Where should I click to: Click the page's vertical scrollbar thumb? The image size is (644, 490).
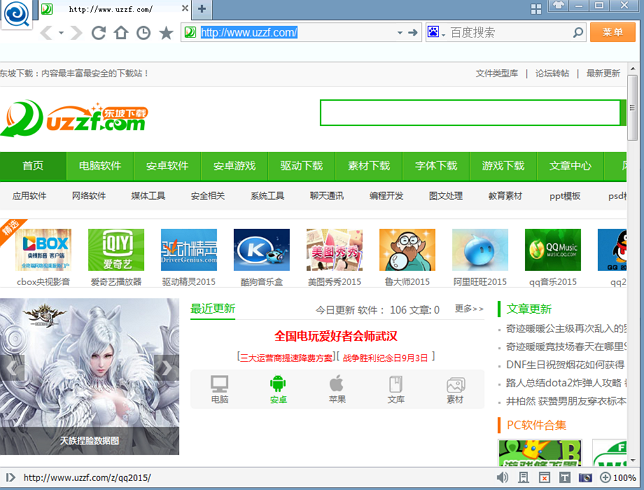pyautogui.click(x=632, y=108)
